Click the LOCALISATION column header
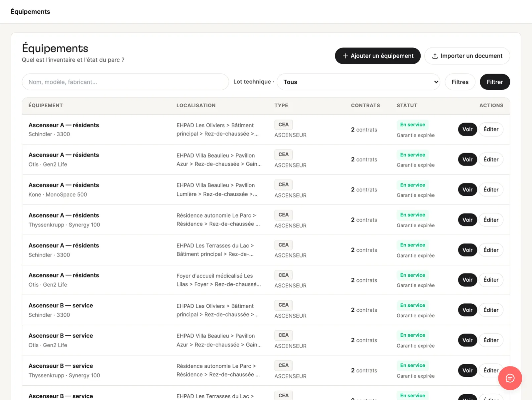This screenshot has width=532, height=400. 196,105
